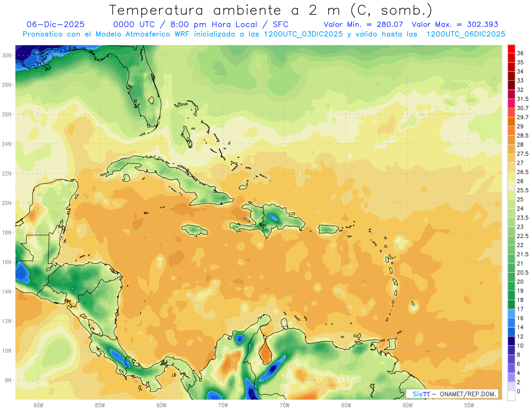Click the '36' value on the color scale
Viewport: 532px width, 411px height.
[x=520, y=53]
